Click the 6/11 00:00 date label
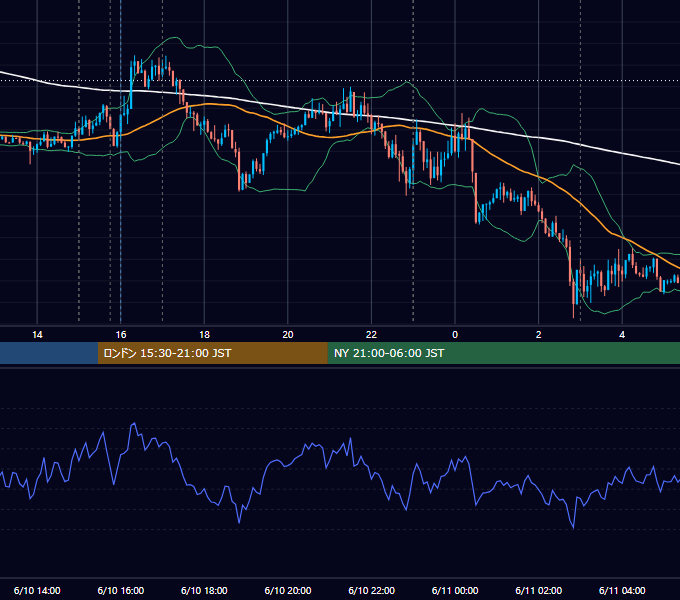 [x=455, y=590]
